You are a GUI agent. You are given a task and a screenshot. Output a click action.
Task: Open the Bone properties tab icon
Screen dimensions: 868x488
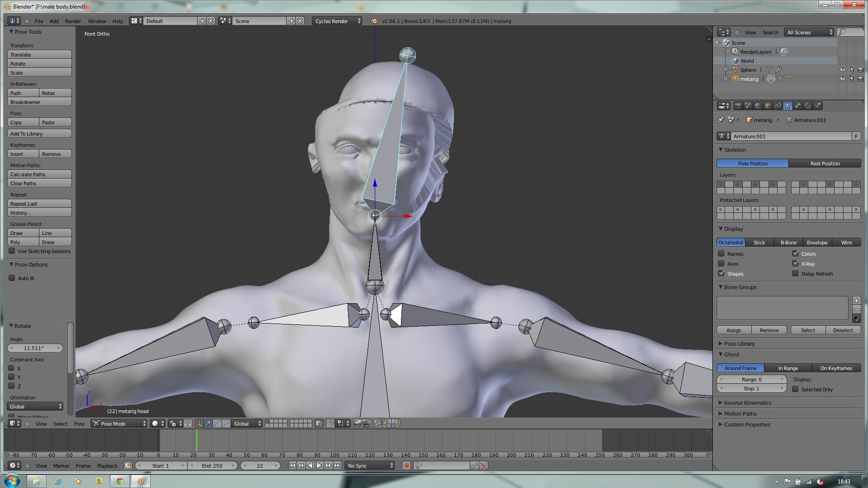click(x=797, y=106)
